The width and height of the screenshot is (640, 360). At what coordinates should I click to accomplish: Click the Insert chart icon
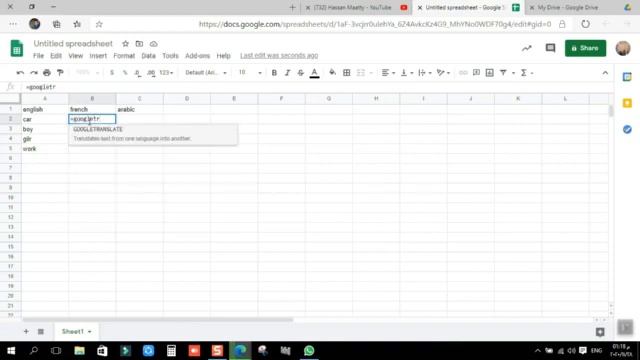pos(490,73)
